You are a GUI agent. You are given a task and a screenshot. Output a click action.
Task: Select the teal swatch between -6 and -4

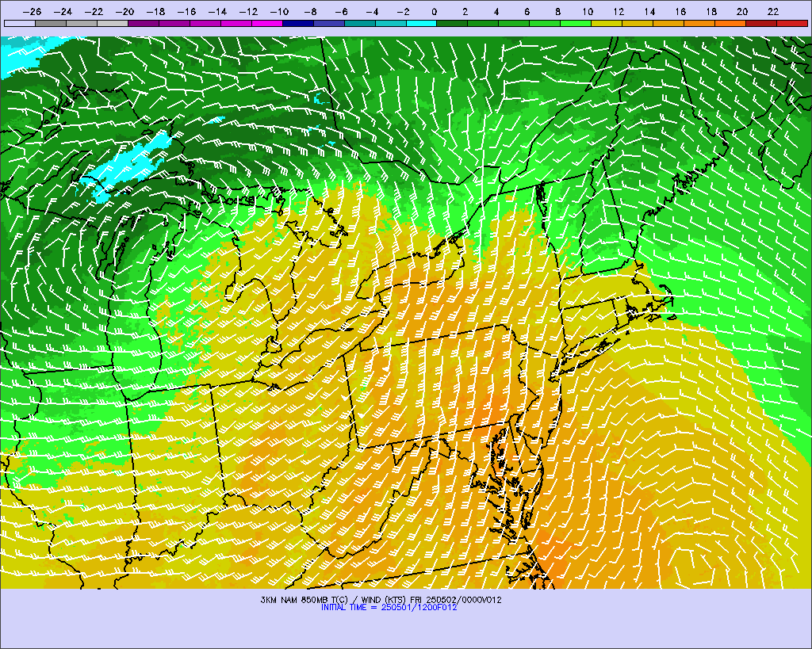pos(360,23)
